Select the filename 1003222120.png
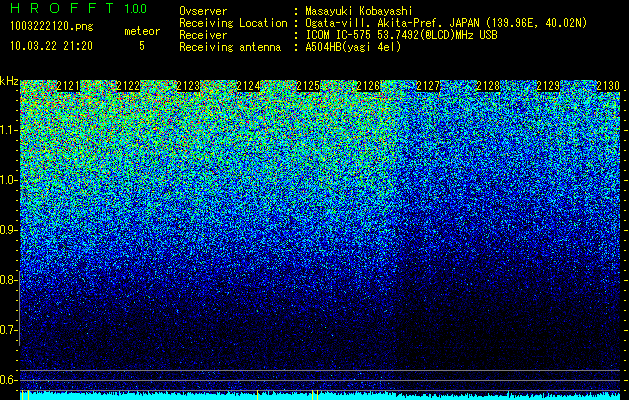Screen dimensions: 629x400 coord(52,27)
